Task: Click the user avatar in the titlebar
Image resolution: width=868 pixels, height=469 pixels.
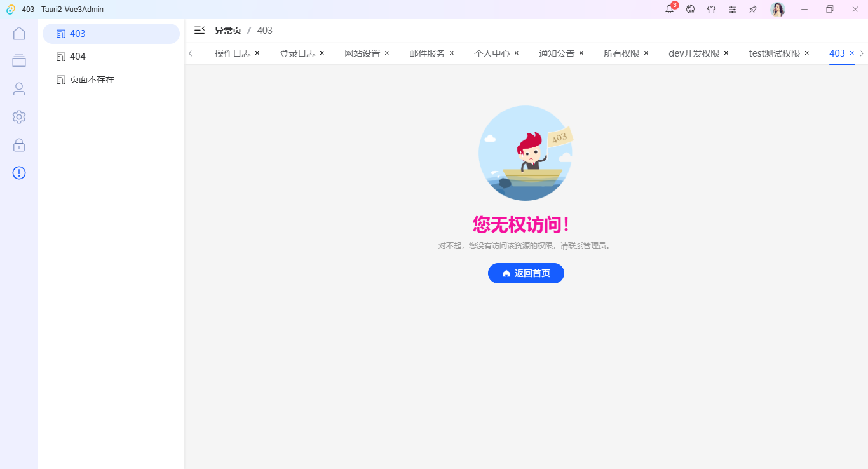Action: click(777, 10)
